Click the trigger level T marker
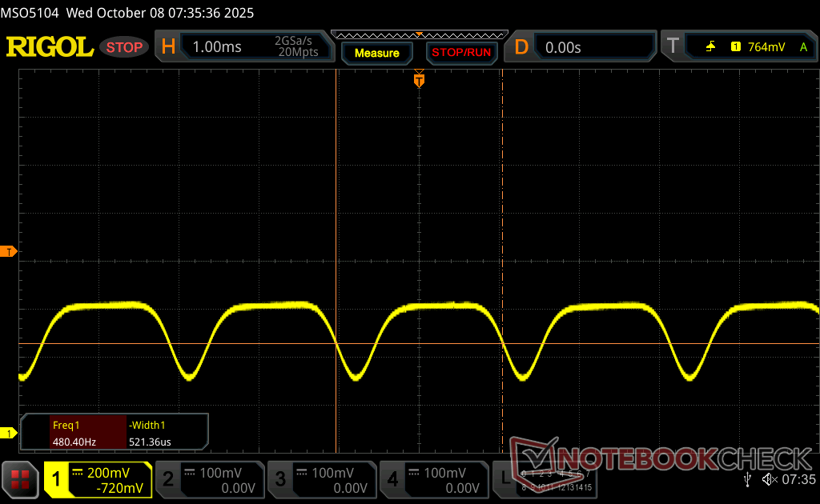This screenshot has height=504, width=820. click(x=10, y=252)
